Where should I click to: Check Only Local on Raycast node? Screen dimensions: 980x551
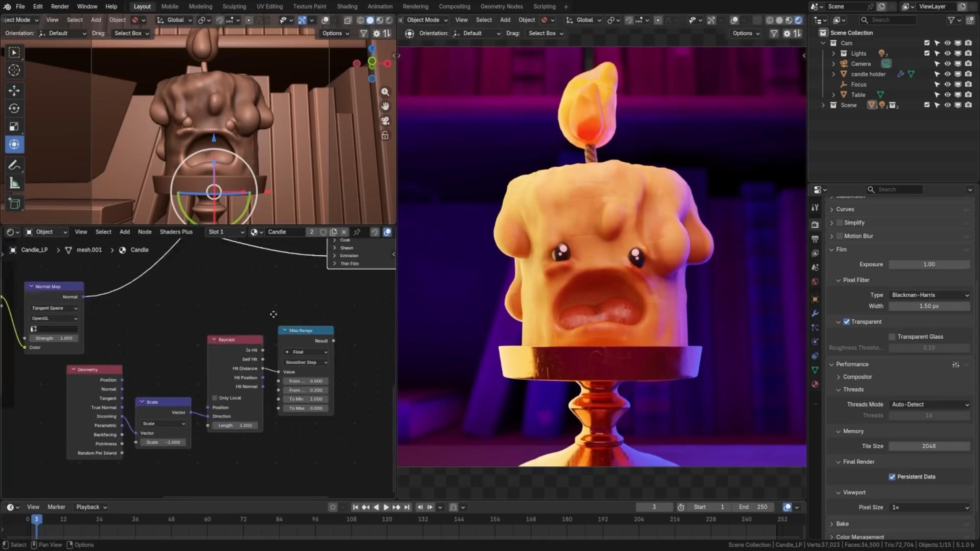(215, 398)
